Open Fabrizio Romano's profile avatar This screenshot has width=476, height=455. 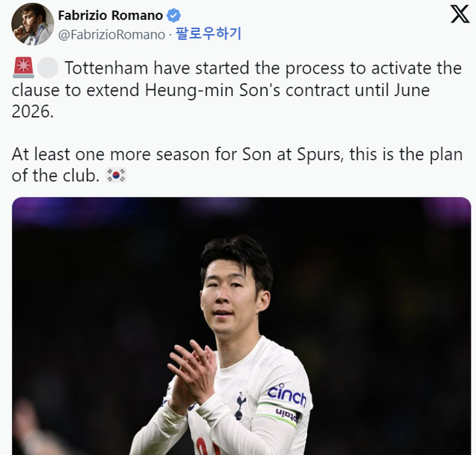[33, 24]
